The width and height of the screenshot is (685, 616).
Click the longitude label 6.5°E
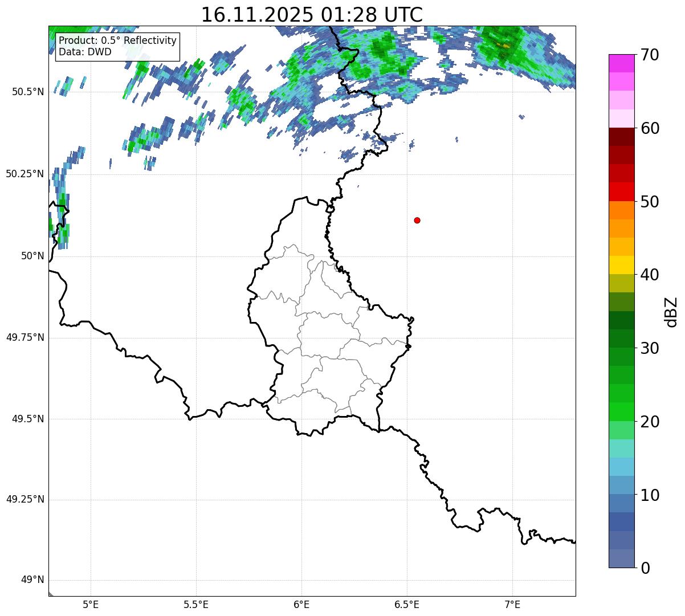click(x=407, y=604)
